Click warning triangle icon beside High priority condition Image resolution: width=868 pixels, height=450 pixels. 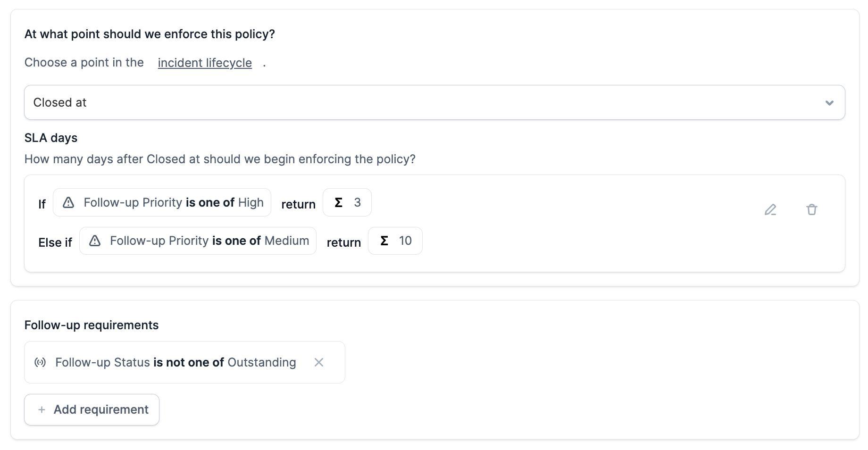point(68,202)
